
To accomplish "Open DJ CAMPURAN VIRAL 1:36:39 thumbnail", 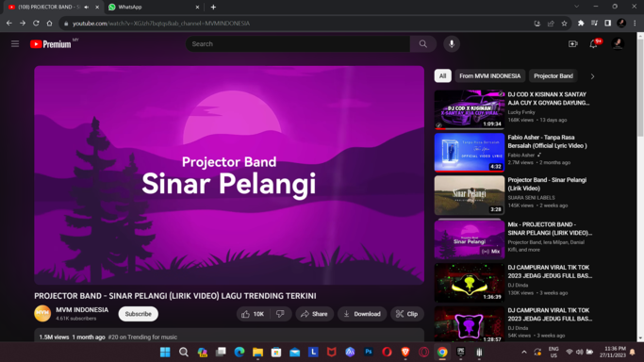I will [470, 283].
